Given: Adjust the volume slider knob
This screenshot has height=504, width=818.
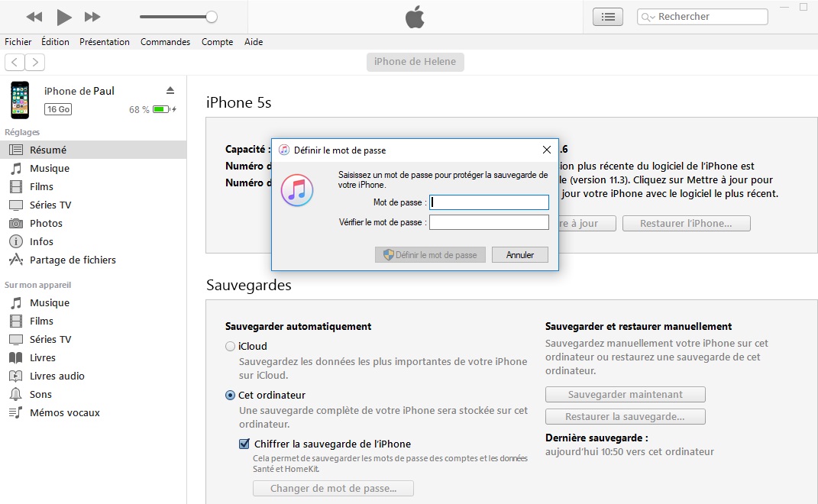Looking at the screenshot, I should (212, 17).
